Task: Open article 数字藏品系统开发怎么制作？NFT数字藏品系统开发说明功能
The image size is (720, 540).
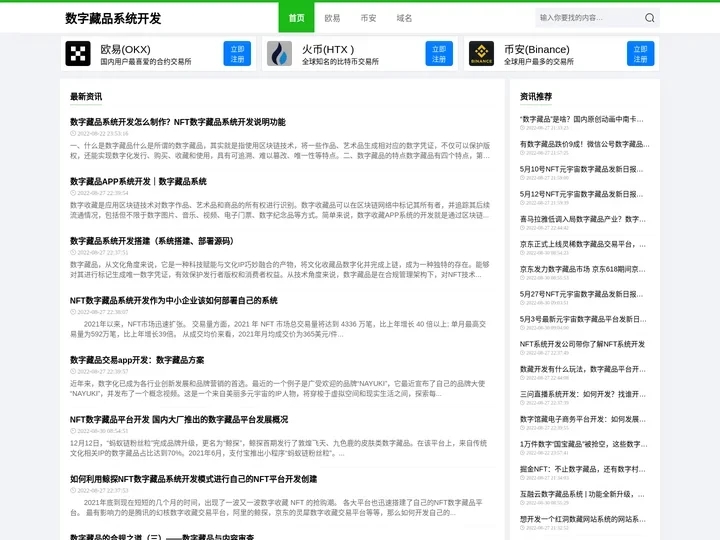Action: click(x=178, y=122)
